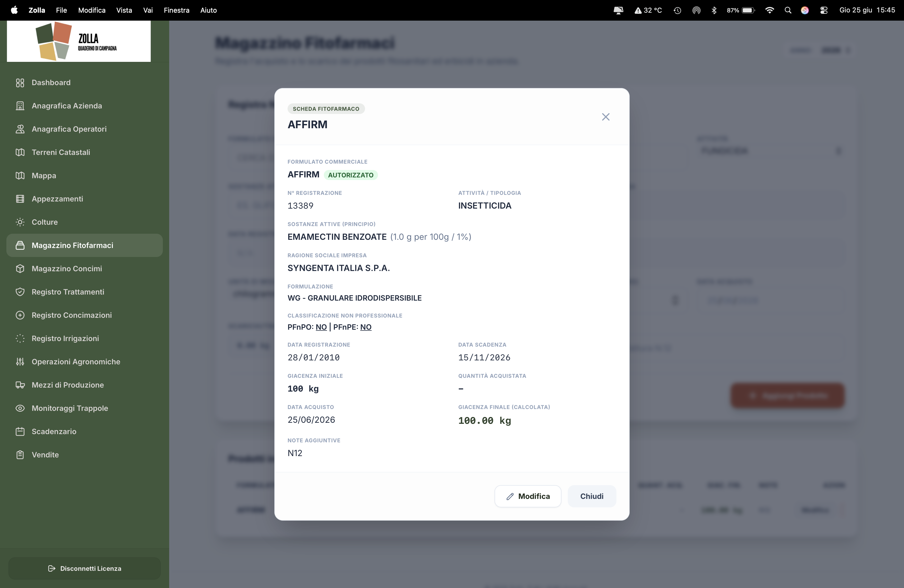904x588 pixels.
Task: Click the Modifica button in the dialog
Action: (x=528, y=496)
